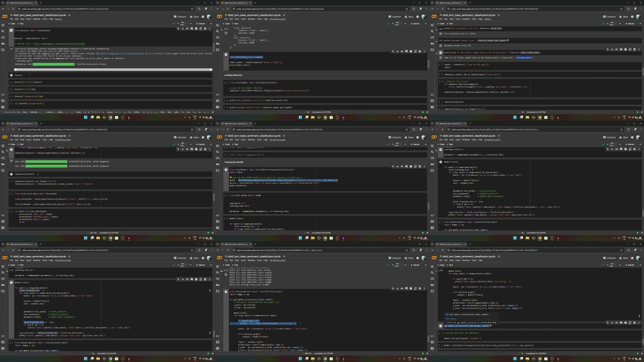Star the notebook title in top-left window
Screen dimensions: 644x362
point(69,15)
